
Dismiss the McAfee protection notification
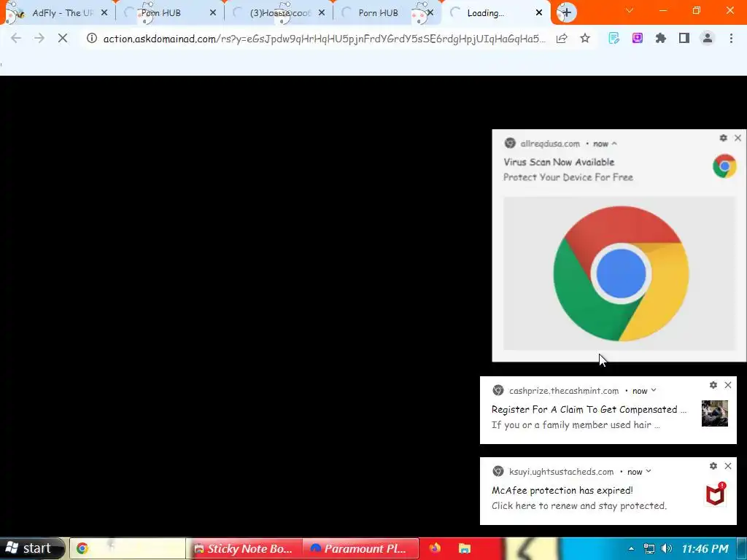click(728, 466)
